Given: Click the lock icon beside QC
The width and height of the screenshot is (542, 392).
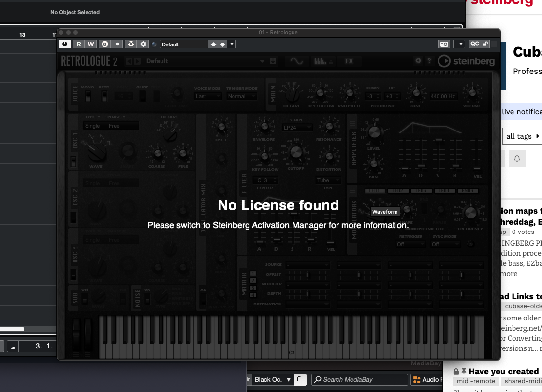Looking at the screenshot, I should coord(485,44).
